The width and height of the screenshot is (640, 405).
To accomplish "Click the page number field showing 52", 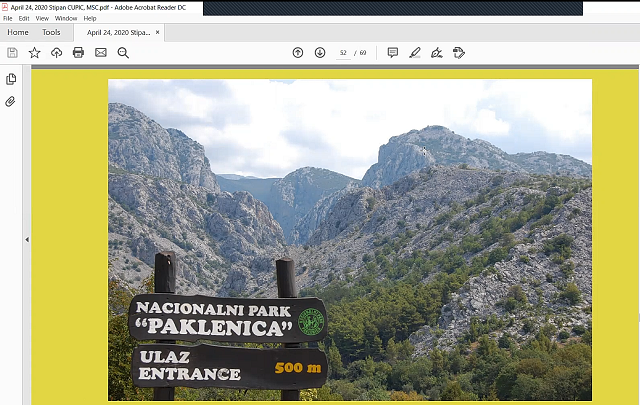I will tap(343, 52).
